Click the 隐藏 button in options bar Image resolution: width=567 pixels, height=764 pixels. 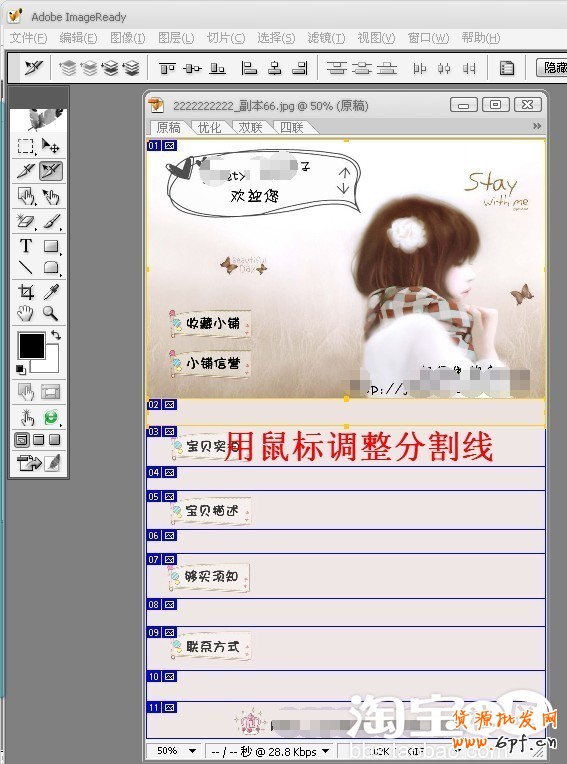[x=552, y=67]
